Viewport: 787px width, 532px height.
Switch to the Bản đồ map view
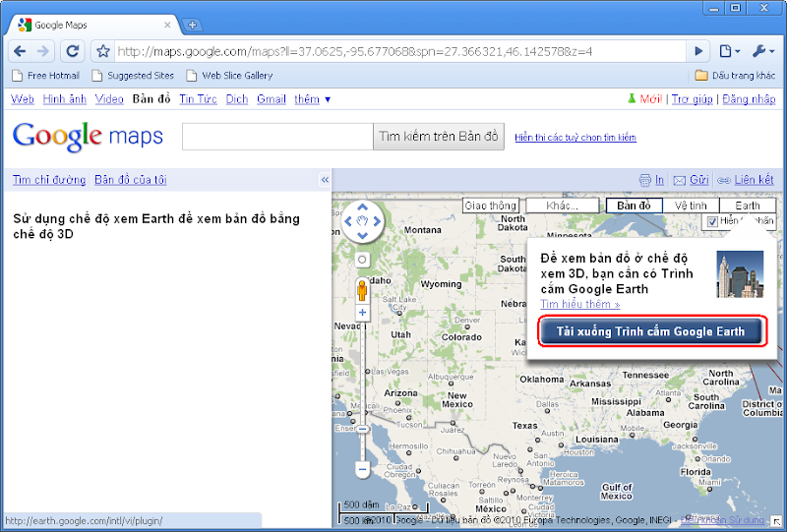634,206
